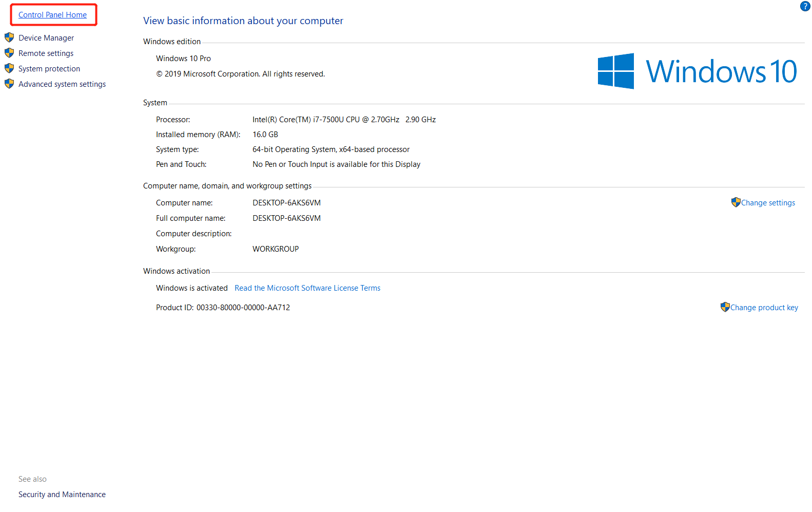Screen dimensions: 812x512
Task: Click the 2019 Microsoft Corporation copyright line
Action: (x=241, y=74)
